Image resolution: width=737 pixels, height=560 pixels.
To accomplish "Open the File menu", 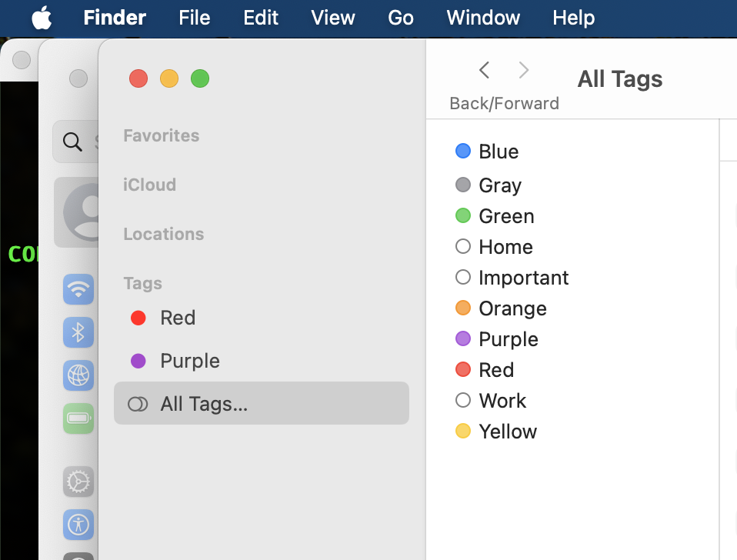I will coord(194,18).
